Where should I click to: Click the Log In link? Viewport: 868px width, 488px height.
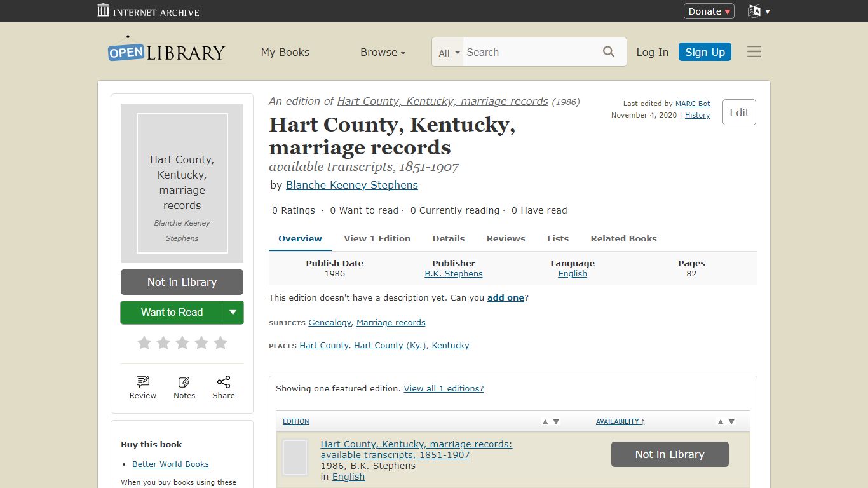[653, 52]
